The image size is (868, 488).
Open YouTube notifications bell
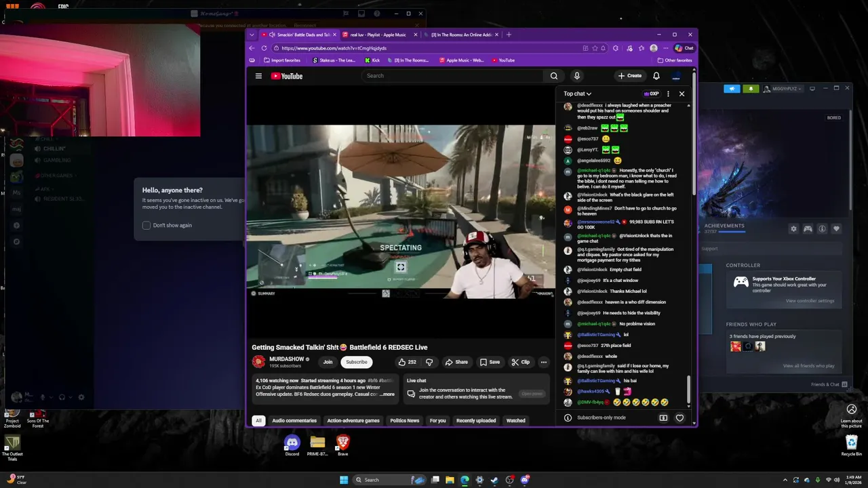(x=656, y=76)
